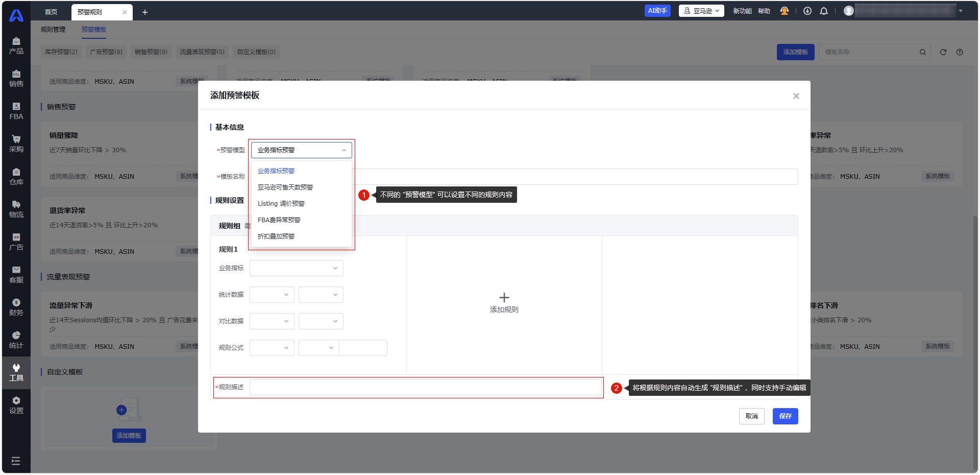Open the 首页 home tab
This screenshot has height=475, width=980.
(x=51, y=12)
